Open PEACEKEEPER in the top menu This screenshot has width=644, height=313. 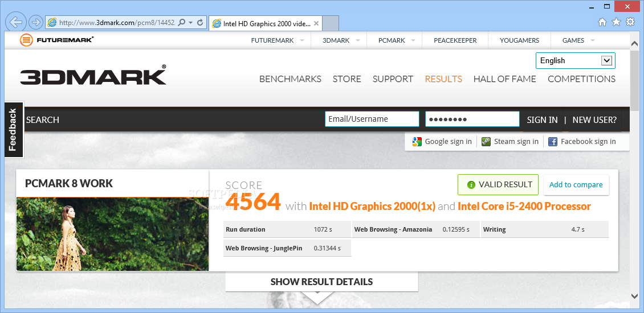click(455, 40)
